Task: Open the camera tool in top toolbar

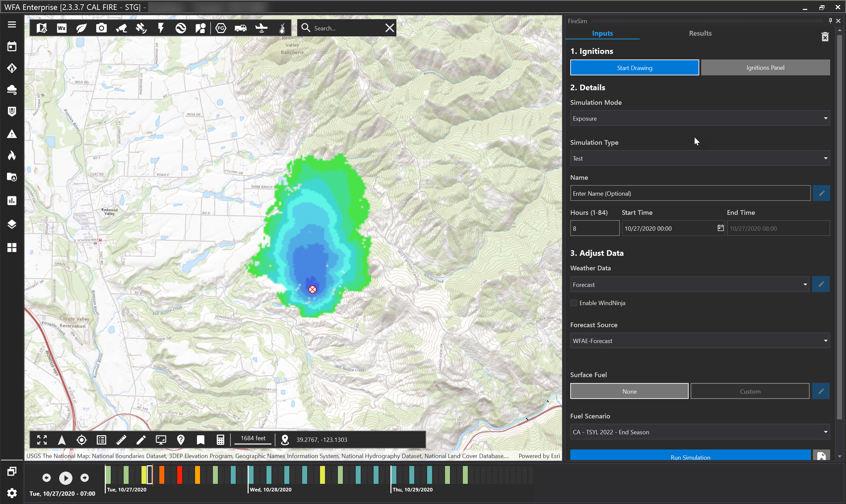Action: (101, 28)
